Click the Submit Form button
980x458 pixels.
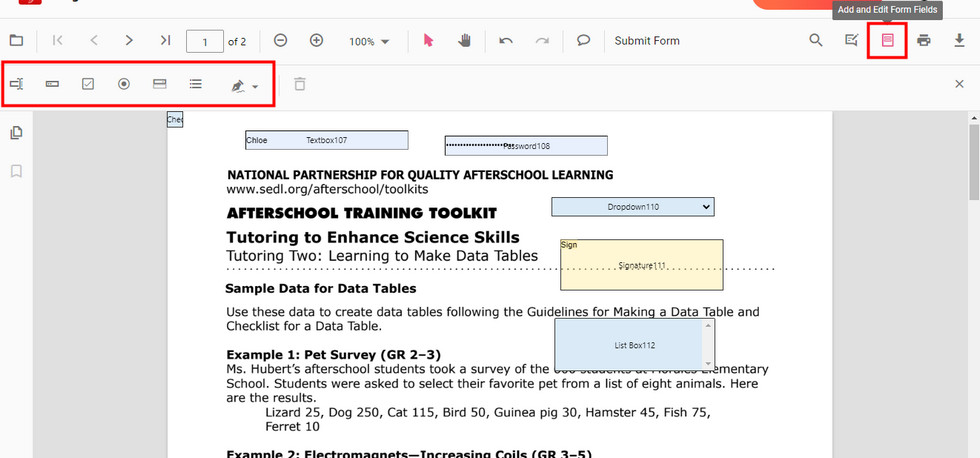coord(646,41)
